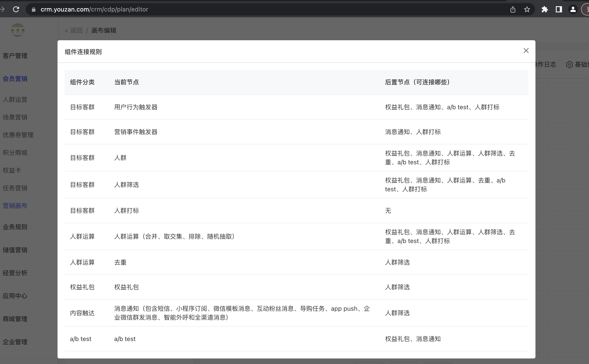Click the 去重 current node cell

point(120,262)
